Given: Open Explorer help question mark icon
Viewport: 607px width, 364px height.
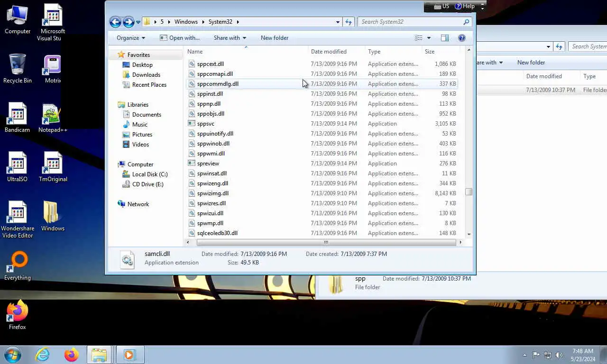Looking at the screenshot, I should [461, 38].
